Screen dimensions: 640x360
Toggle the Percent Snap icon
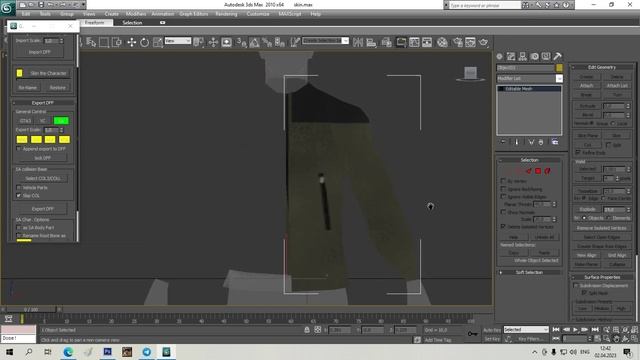coord(267,42)
